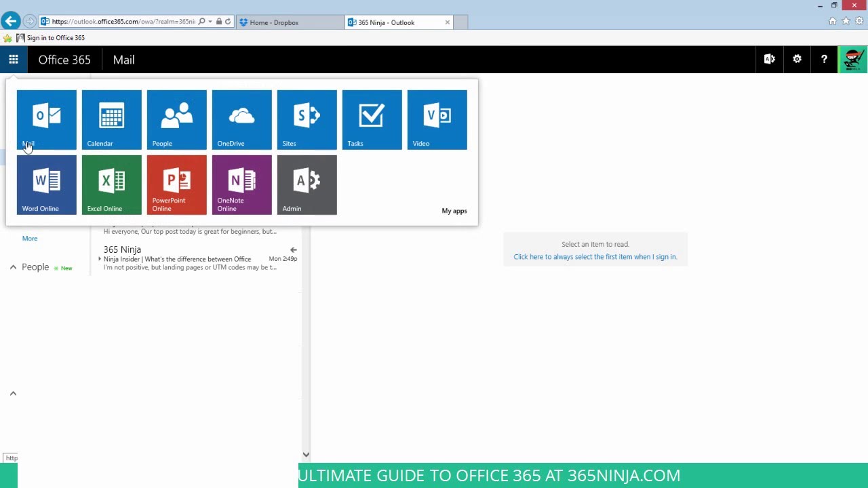
Task: Close the app launcher waffle icon
Action: [14, 60]
